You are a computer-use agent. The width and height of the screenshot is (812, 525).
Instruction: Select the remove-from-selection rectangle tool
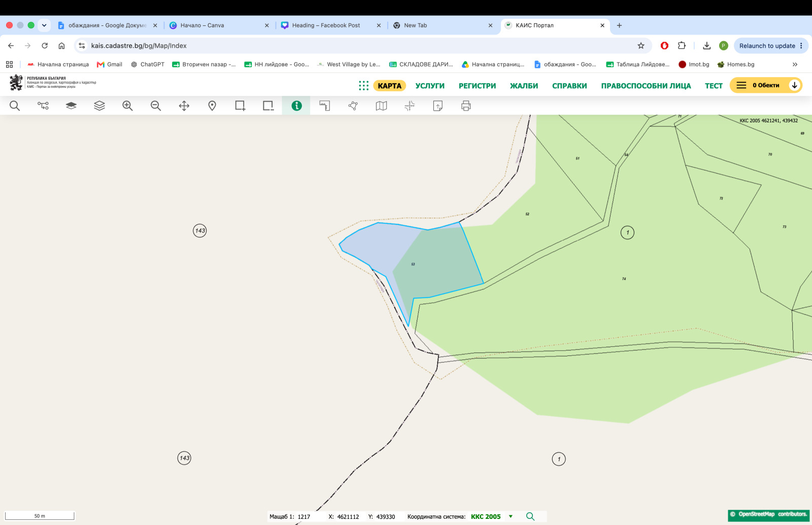(x=268, y=106)
